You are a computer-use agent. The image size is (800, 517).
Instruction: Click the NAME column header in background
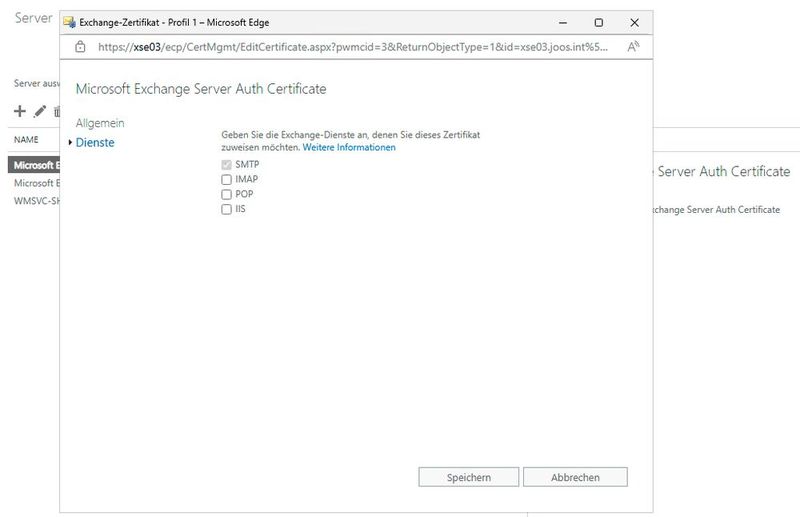coord(26,139)
